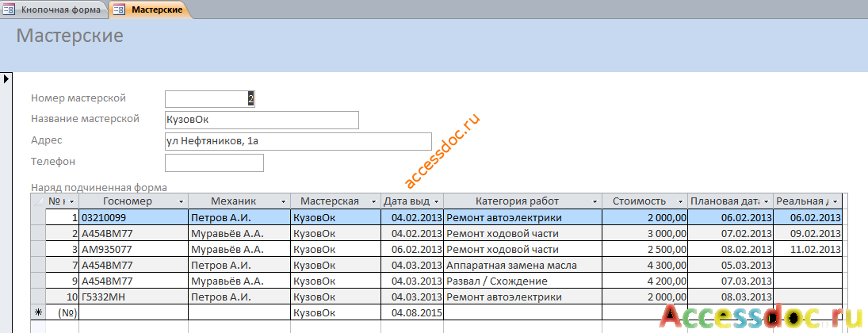The width and height of the screenshot is (868, 333).
Task: Open the Плановая дата column dropdown arrow
Action: pyautogui.click(x=767, y=201)
